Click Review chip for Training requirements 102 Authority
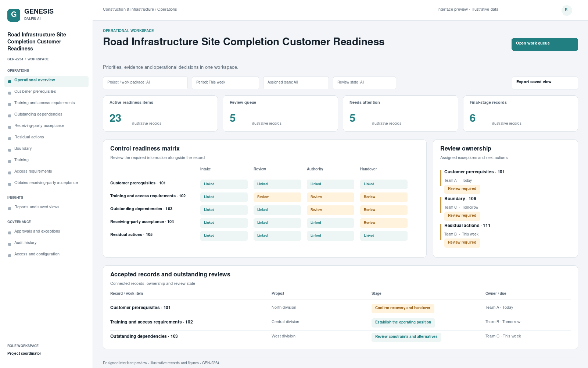The image size is (588, 368). [330, 197]
